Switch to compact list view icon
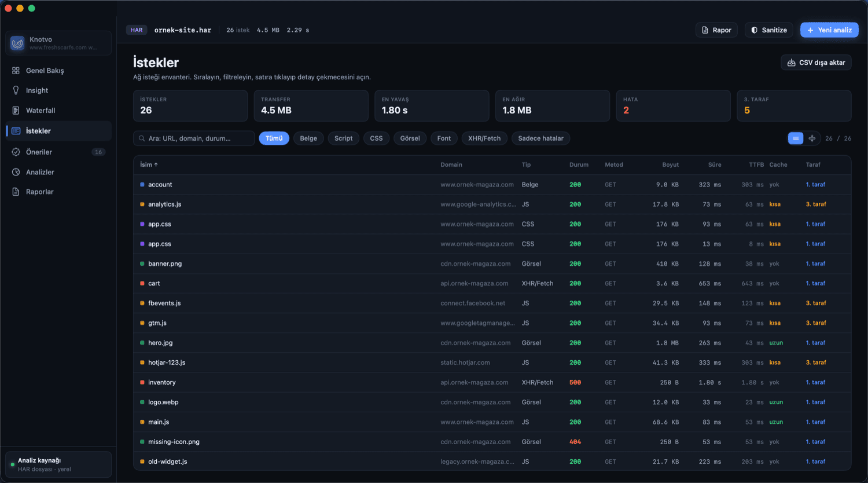 coord(796,138)
